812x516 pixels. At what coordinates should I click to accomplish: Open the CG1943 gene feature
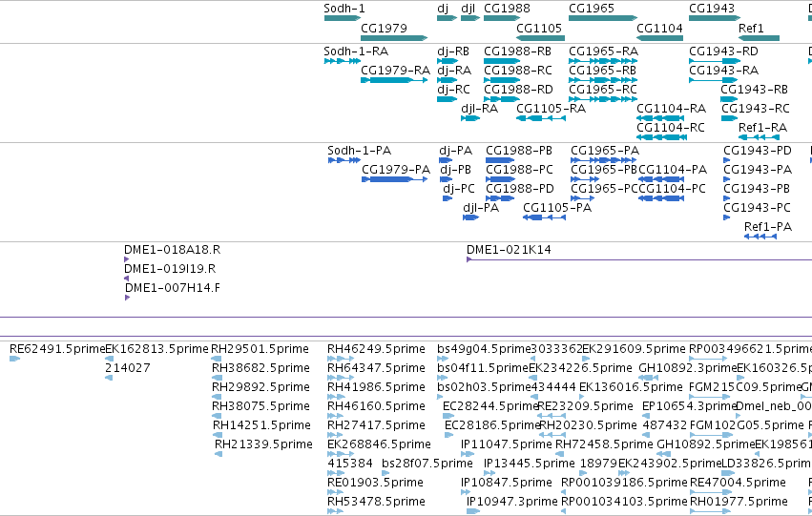(715, 18)
